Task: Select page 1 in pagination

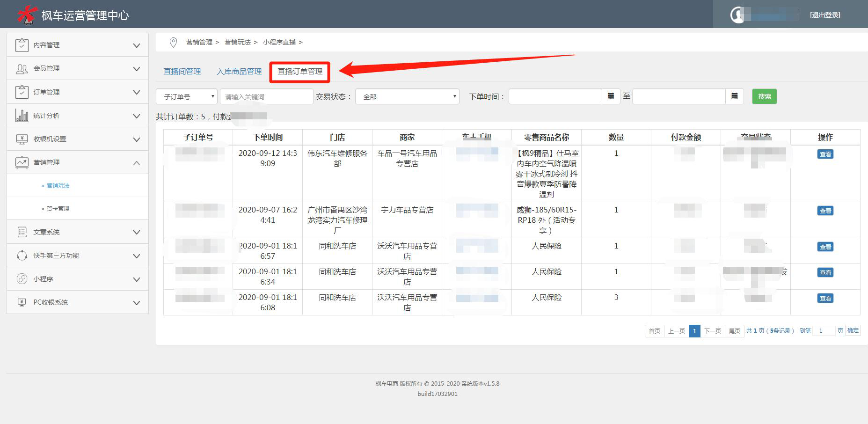Action: coord(694,331)
